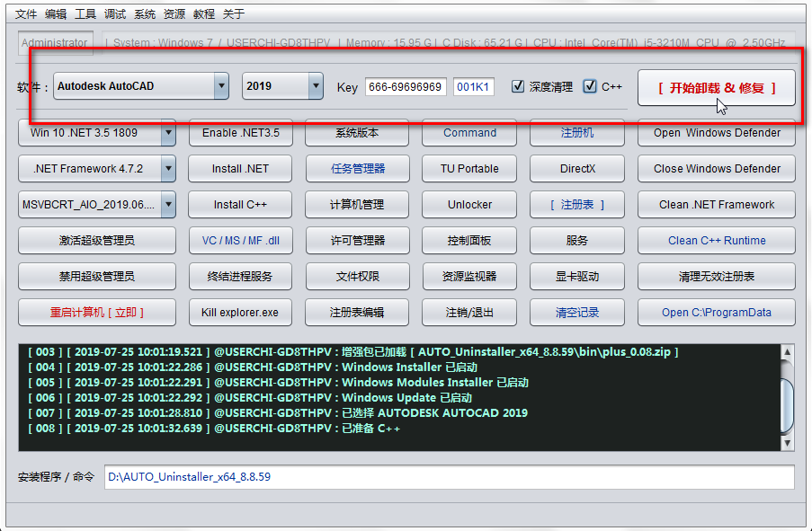
Task: Click the 安装程序 / 命令 path field
Action: 449,477
